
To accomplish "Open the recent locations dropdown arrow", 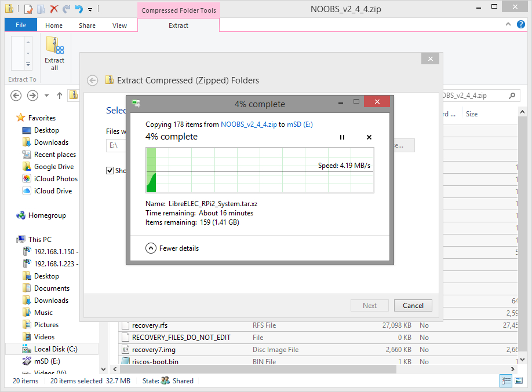I will tap(46, 96).
